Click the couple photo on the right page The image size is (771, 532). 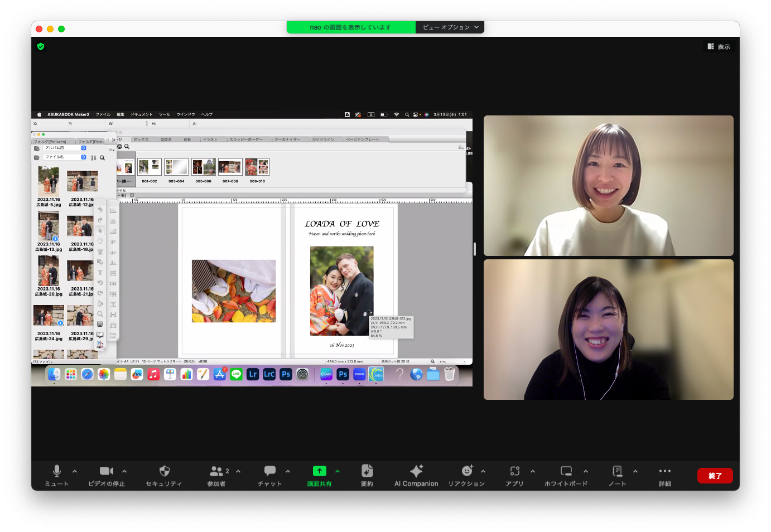[342, 291]
